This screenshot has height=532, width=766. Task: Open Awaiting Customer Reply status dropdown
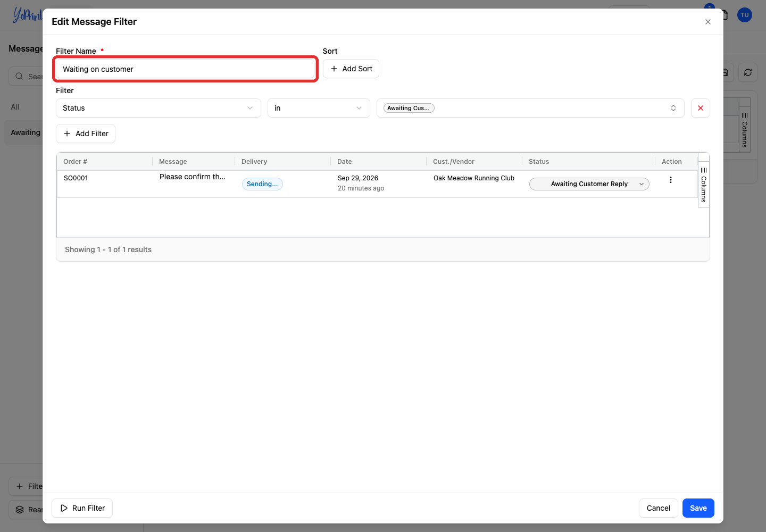click(x=589, y=184)
